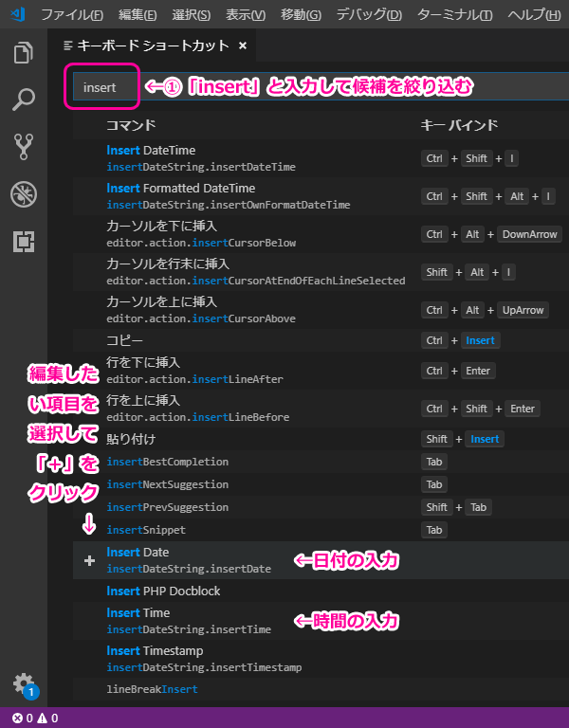Open the 選択(S) menu
Screen dimensions: 569x728
(192, 15)
